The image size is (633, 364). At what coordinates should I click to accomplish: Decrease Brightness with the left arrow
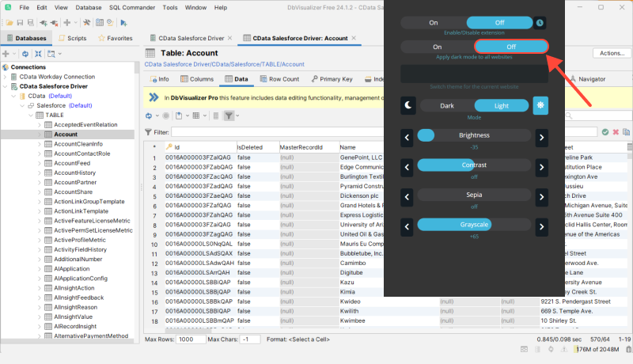pos(407,138)
